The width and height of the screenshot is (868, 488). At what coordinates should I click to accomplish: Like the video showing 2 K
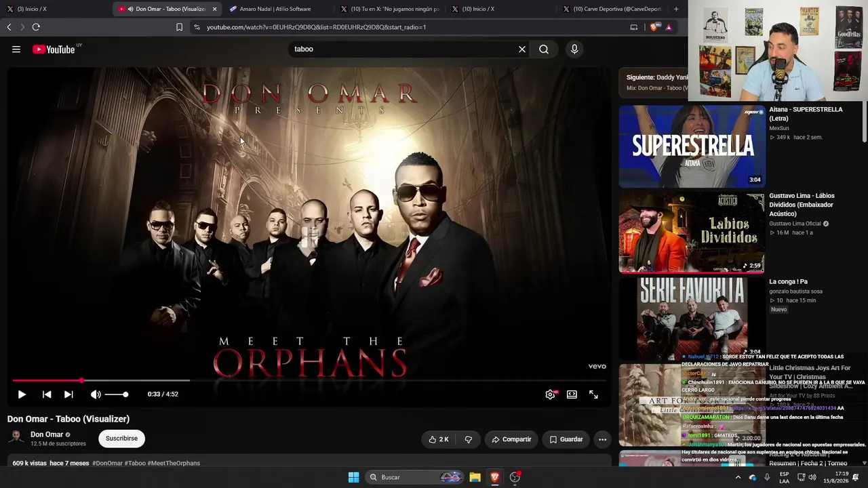(x=439, y=439)
